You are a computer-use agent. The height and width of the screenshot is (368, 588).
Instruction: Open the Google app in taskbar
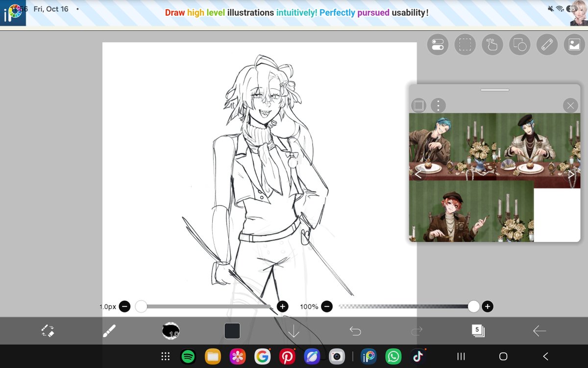pyautogui.click(x=262, y=357)
